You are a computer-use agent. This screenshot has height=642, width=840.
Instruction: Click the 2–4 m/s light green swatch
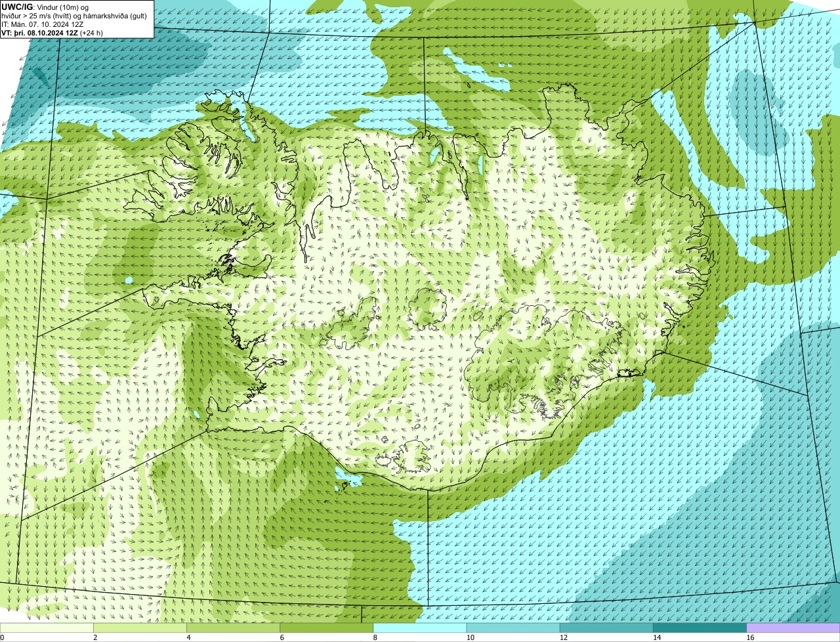(x=140, y=628)
